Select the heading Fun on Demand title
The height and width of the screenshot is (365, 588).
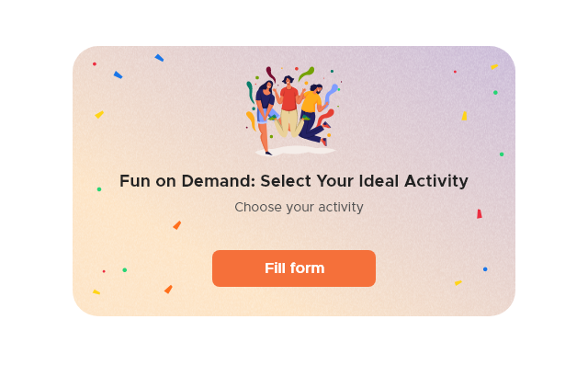coord(294,181)
